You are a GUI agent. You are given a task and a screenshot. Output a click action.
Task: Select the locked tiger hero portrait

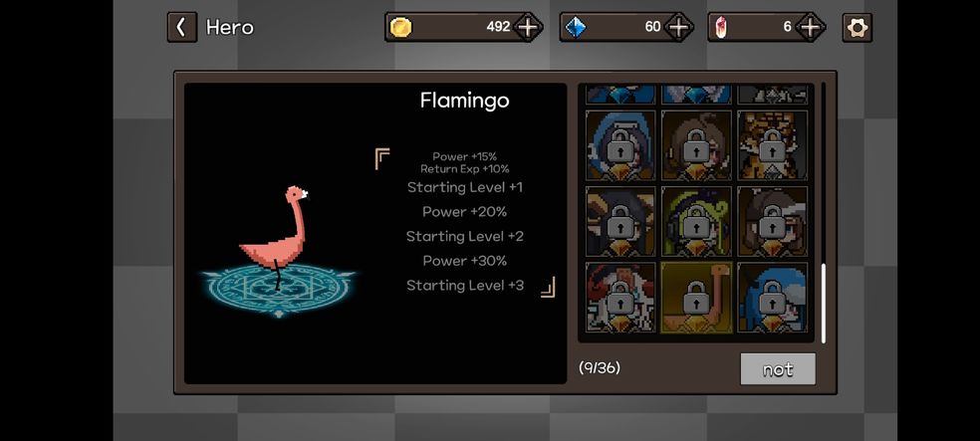pyautogui.click(x=773, y=145)
